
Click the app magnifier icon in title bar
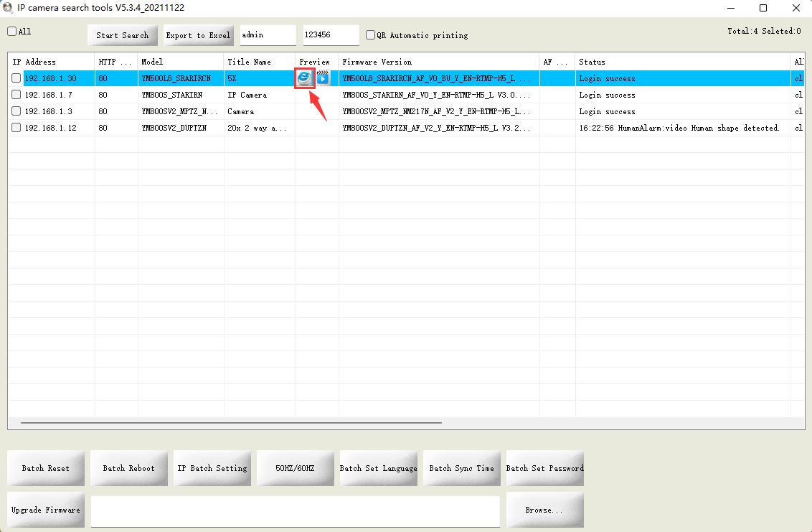point(9,8)
